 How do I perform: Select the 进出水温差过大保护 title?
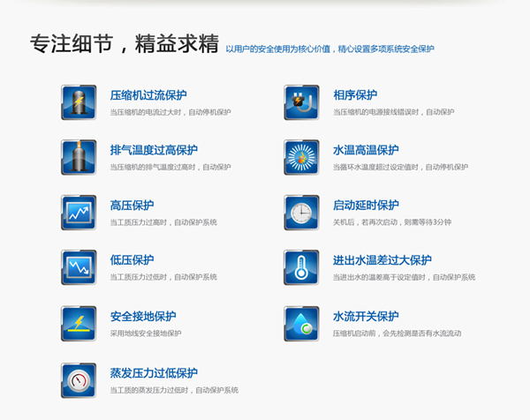(382, 260)
